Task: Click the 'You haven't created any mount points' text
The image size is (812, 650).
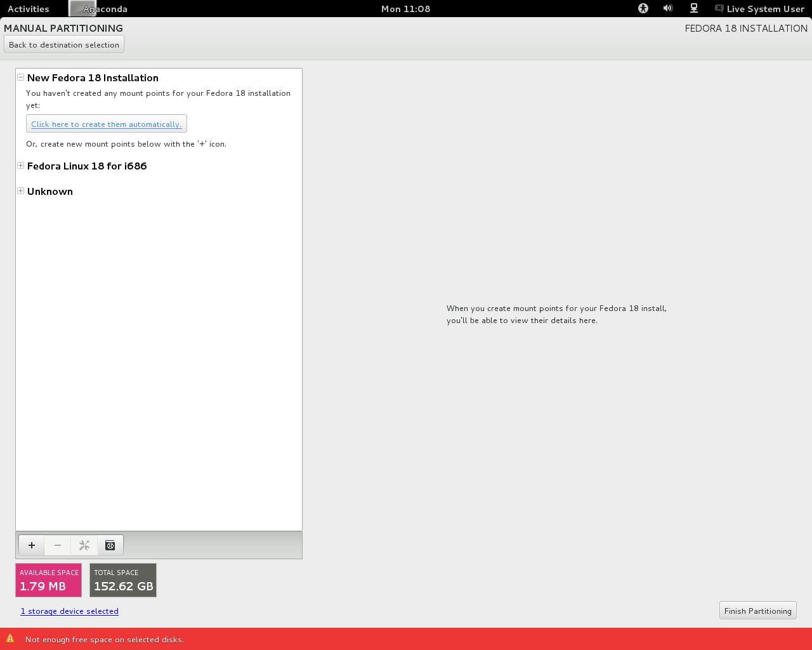Action: point(159,99)
